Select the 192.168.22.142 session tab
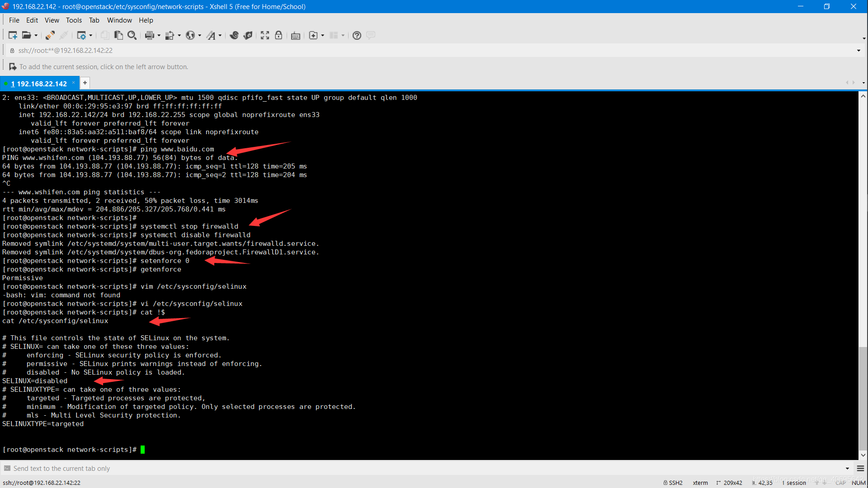The image size is (868, 488). [x=39, y=84]
